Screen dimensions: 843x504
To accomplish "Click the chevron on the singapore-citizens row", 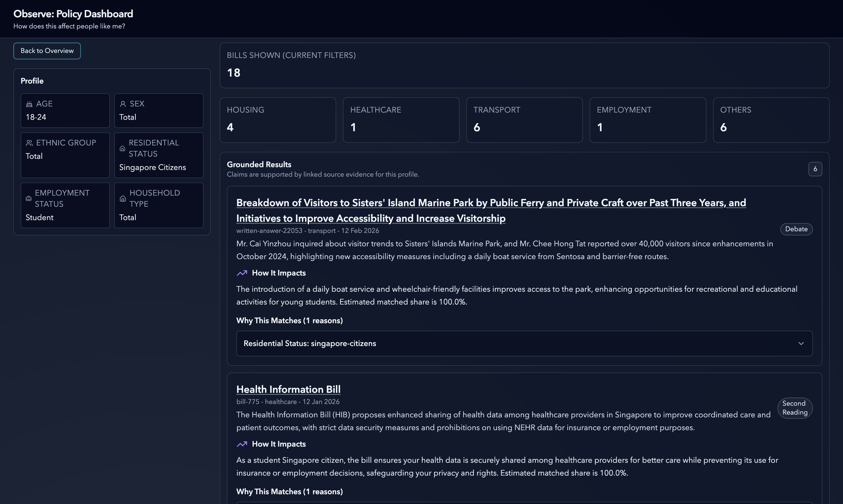I will pyautogui.click(x=801, y=343).
